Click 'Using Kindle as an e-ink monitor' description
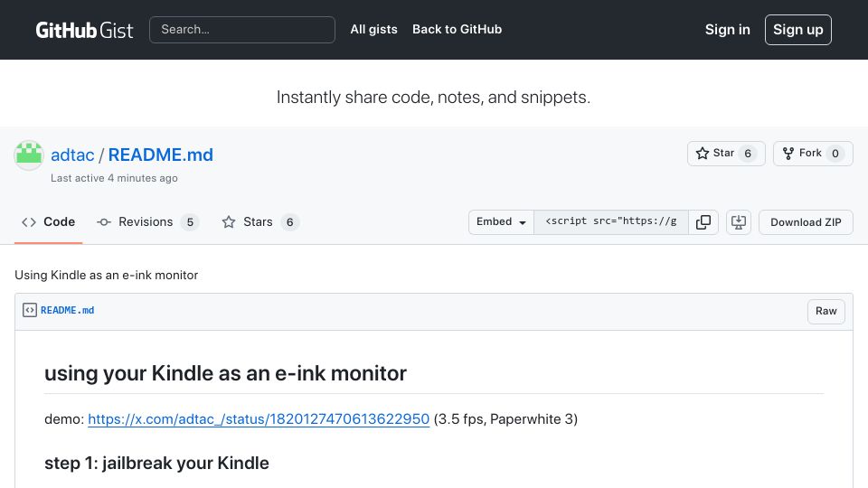The width and height of the screenshot is (868, 488). pos(107,275)
